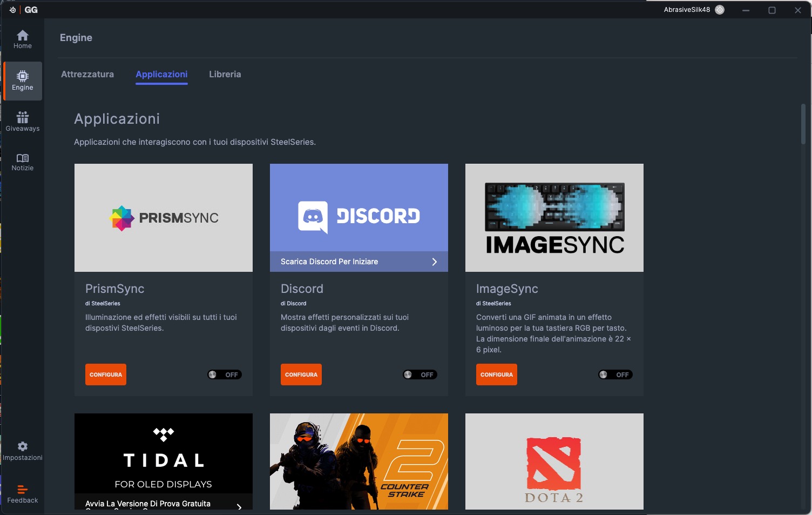Screen dimensions: 812x515
Task: Open Impostazioni gear icon
Action: pyautogui.click(x=23, y=446)
